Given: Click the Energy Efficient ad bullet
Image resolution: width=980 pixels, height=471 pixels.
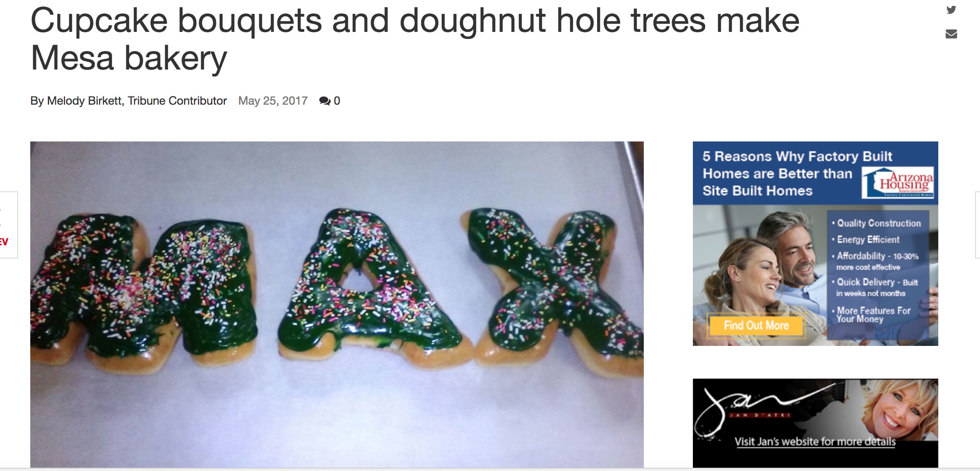Looking at the screenshot, I should click(x=866, y=240).
